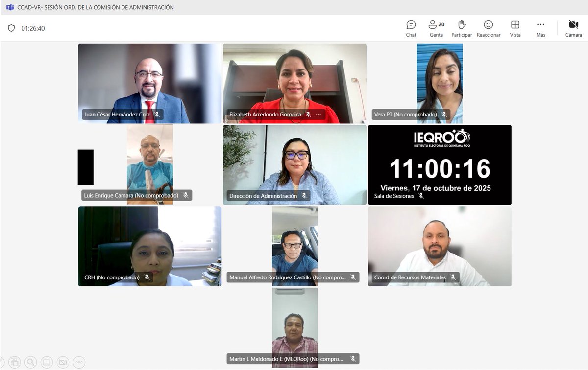This screenshot has width=588, height=370.
Task: Click the window title COAD-VR- SESIÓN ORD. DE LA COMISIÓN
Action: click(96, 7)
